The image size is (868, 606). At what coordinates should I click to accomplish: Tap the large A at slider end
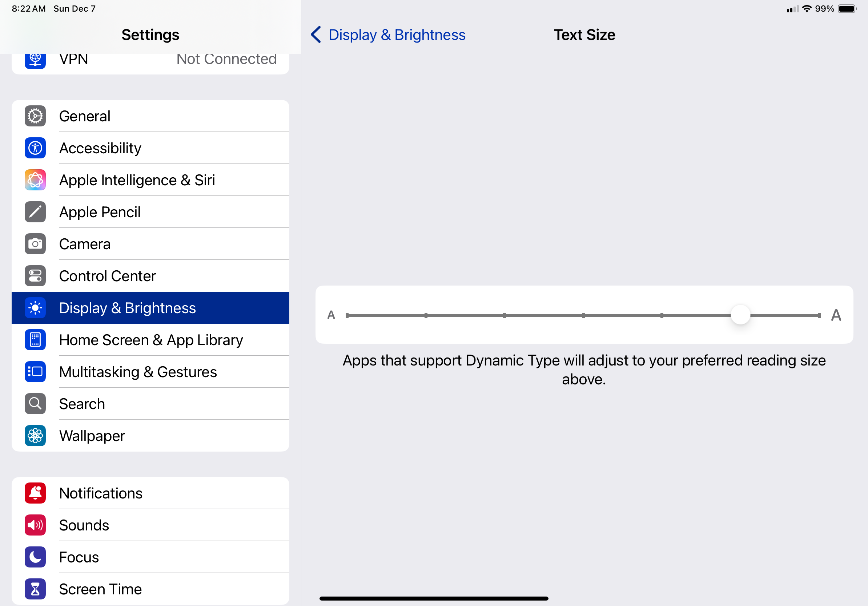point(836,315)
